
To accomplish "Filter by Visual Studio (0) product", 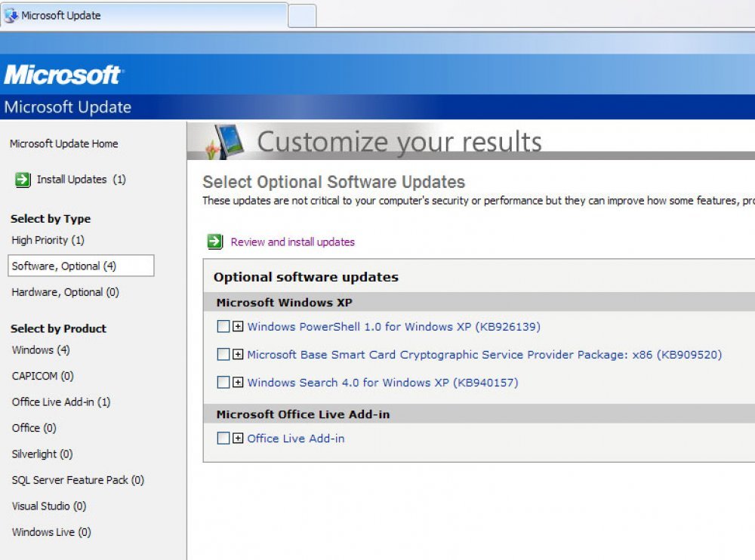I will tap(49, 506).
